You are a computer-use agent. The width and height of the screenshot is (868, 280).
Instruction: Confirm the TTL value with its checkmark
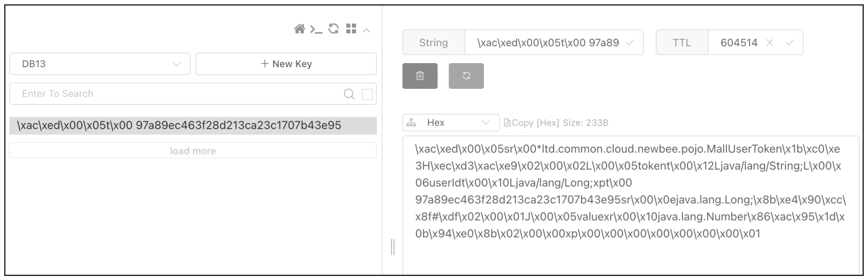(x=789, y=43)
